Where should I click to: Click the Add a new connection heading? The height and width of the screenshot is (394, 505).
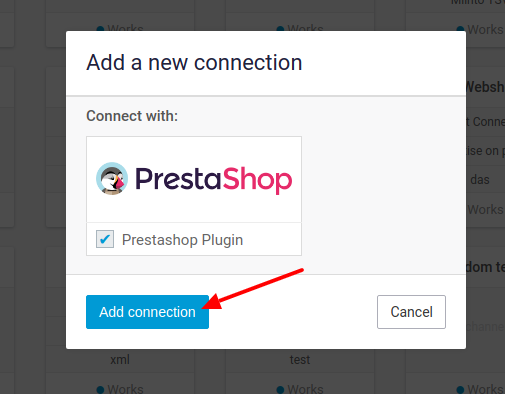pyautogui.click(x=194, y=63)
